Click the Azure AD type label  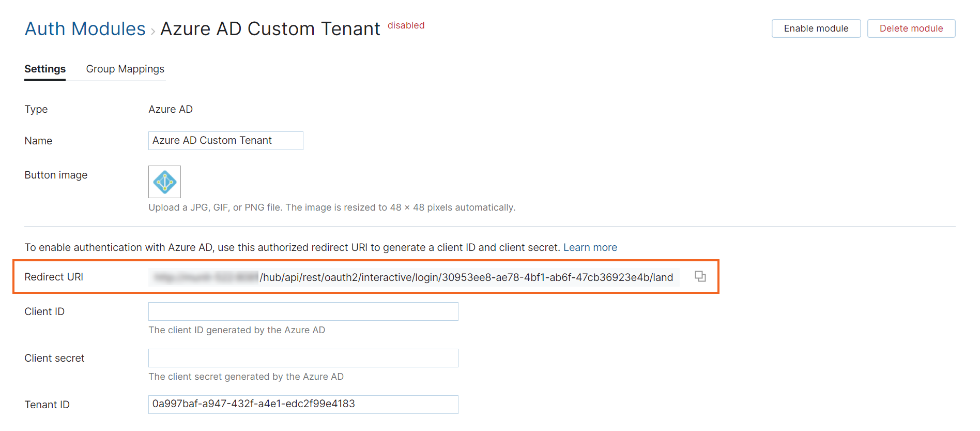171,109
